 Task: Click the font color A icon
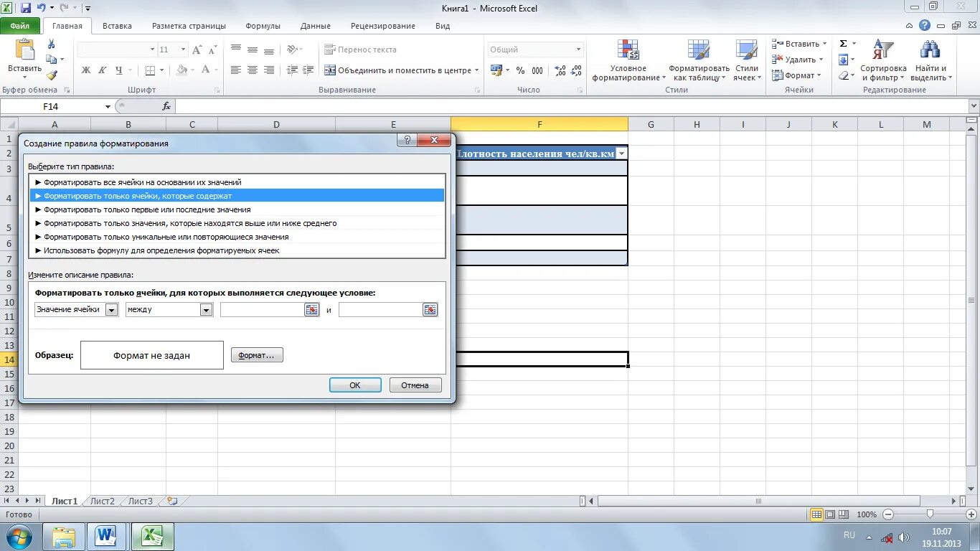[x=206, y=70]
